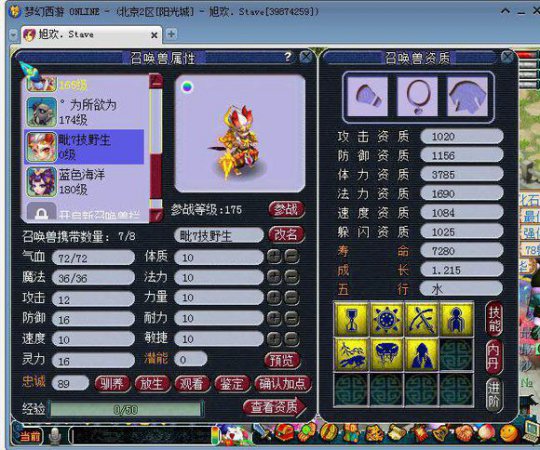The width and height of the screenshot is (540, 450).
Task: Open the armor equipment slot
Action: (x=467, y=96)
